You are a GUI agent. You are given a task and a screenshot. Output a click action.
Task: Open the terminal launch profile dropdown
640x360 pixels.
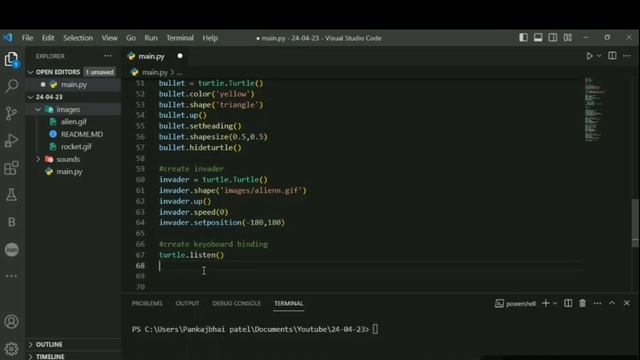(555, 303)
